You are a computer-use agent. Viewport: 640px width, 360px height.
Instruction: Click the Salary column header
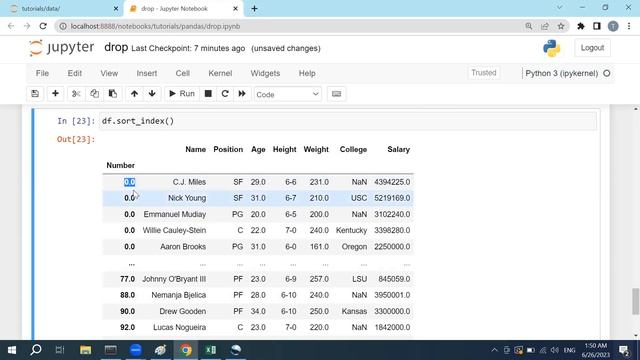pyautogui.click(x=398, y=149)
